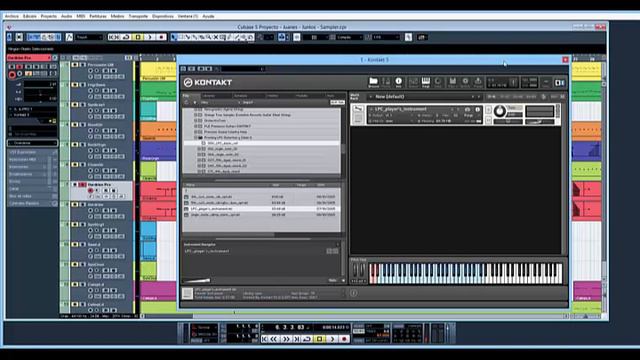Click Fast Forward in the bottom transport panel
The image size is (640, 360).
[x=286, y=339]
